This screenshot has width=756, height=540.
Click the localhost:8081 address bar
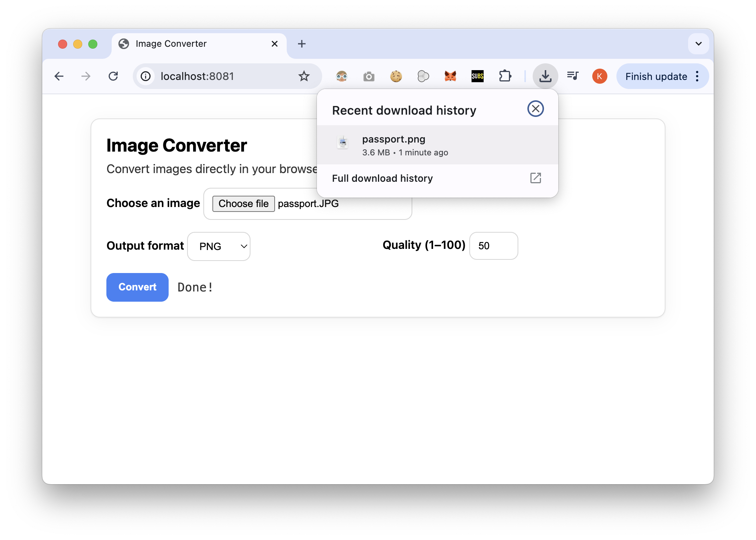coord(226,77)
